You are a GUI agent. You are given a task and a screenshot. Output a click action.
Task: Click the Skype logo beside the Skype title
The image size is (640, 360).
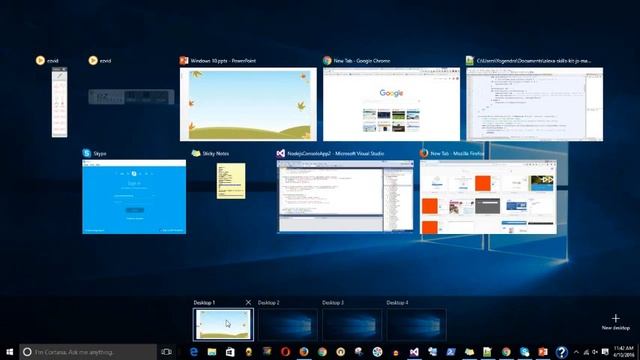(x=87, y=153)
